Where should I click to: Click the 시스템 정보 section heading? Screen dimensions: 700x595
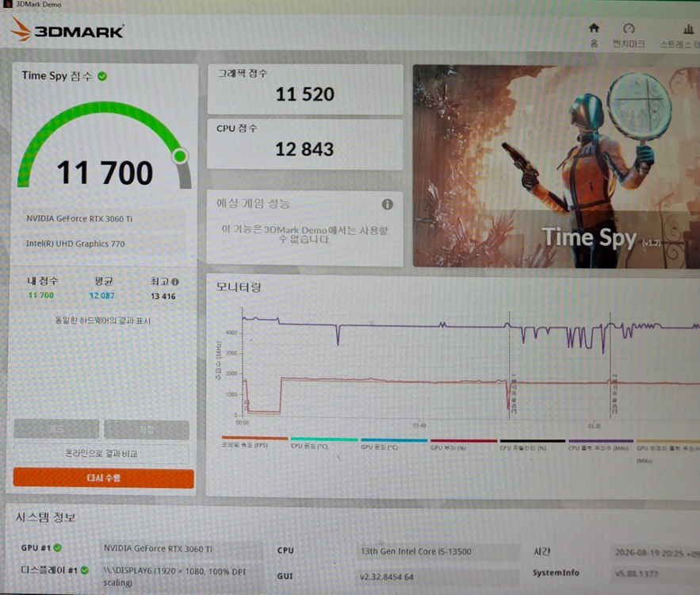[45, 517]
